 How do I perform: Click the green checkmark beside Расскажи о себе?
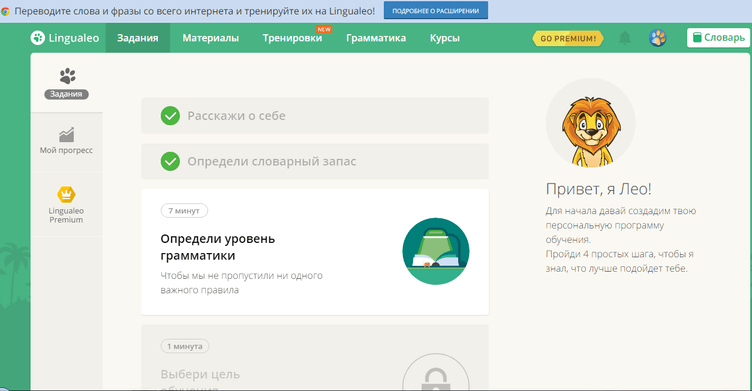point(170,116)
